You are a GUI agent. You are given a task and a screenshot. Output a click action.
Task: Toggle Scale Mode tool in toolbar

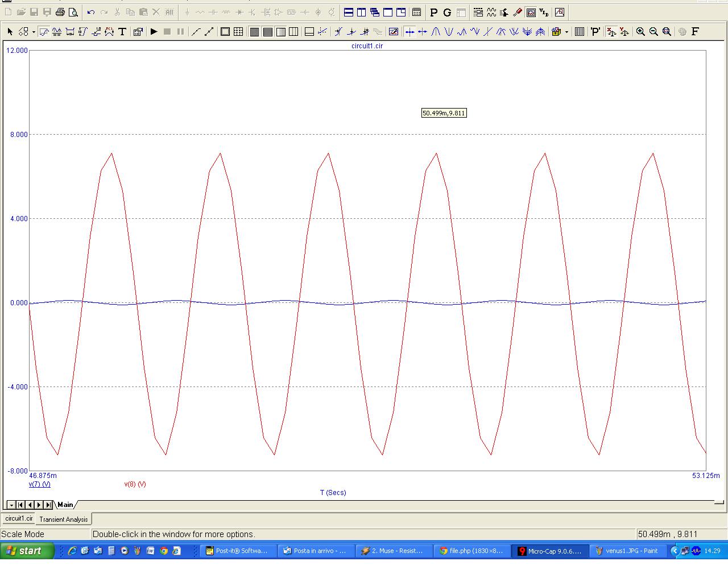point(44,32)
